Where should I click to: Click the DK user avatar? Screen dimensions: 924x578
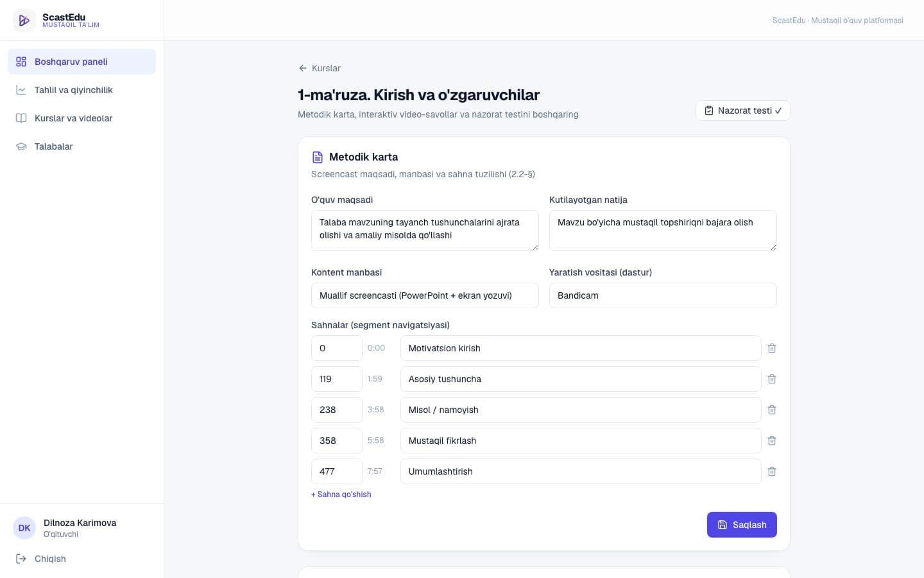click(x=24, y=528)
